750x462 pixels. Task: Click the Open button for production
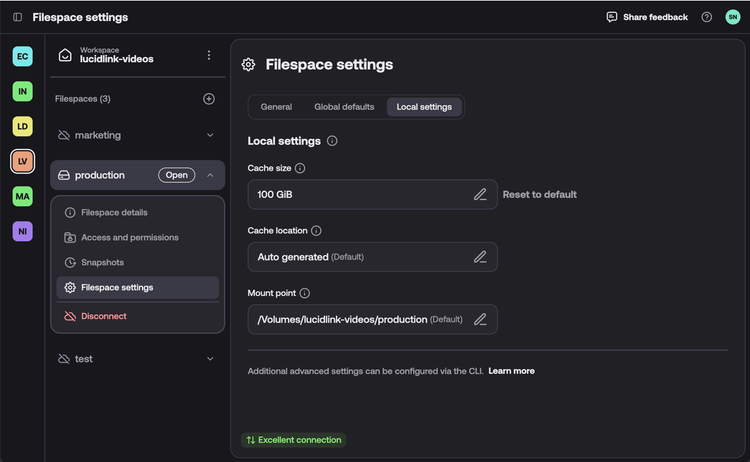176,175
